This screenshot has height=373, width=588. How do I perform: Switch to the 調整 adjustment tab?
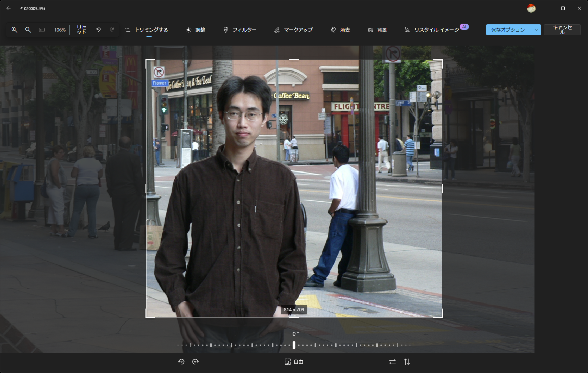click(x=196, y=30)
